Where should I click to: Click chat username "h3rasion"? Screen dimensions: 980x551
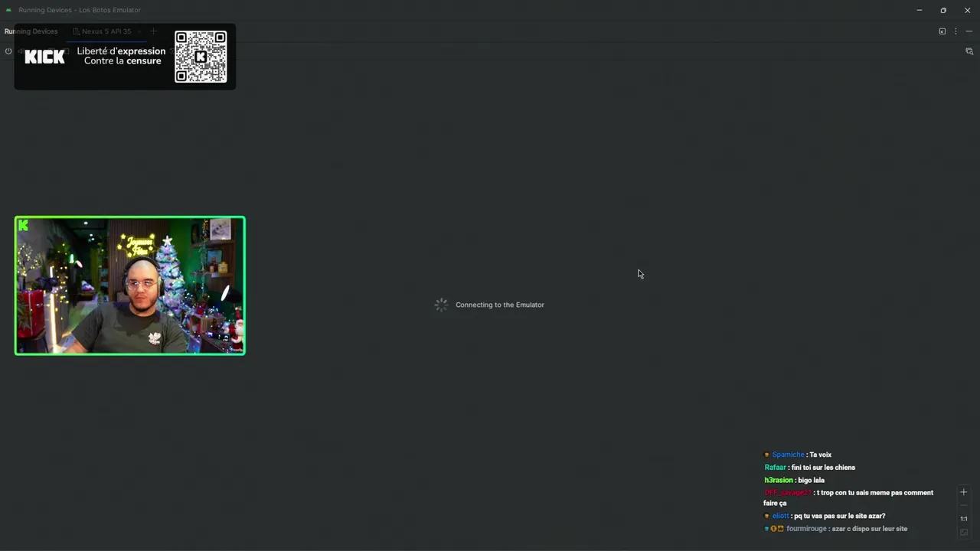(779, 481)
